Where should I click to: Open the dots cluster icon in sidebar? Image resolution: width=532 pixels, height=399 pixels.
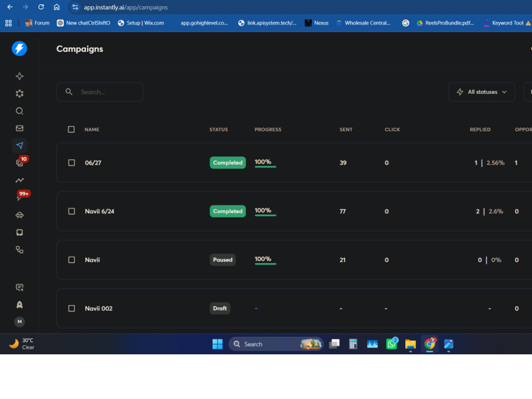tap(19, 94)
